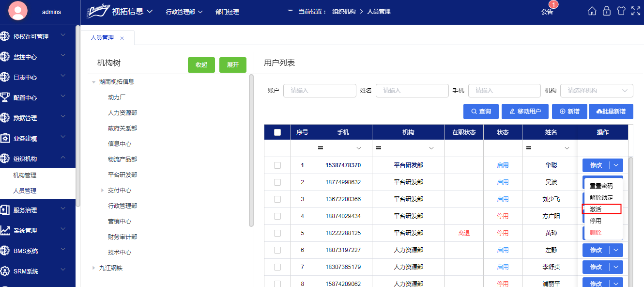The height and width of the screenshot is (287, 644).
Task: Check the row for 李舒贞
Action: coord(277,267)
